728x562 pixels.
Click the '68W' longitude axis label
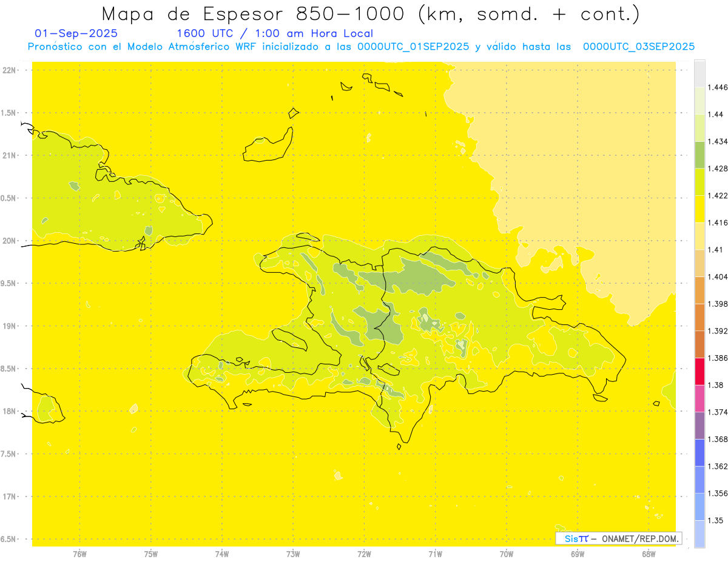(649, 554)
